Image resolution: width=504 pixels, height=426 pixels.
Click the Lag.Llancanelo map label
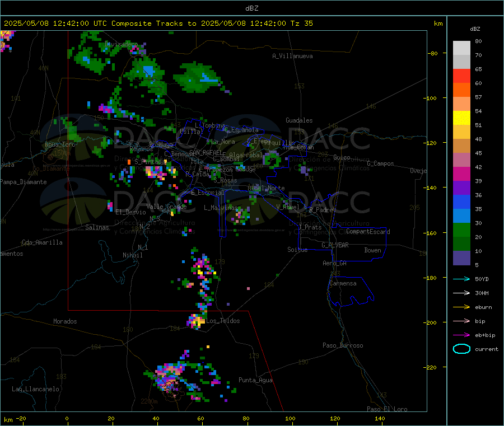tap(35, 389)
